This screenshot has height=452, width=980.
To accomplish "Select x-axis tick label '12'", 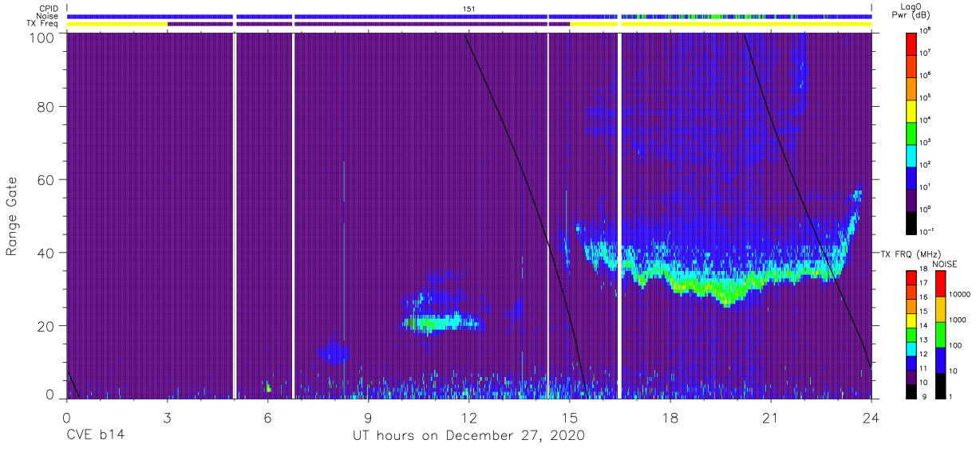I will point(469,416).
